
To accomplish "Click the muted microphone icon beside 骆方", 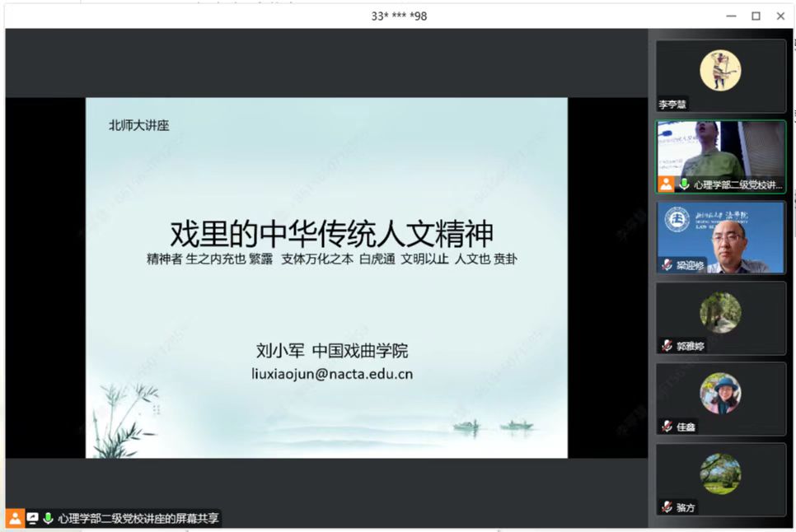I will pos(667,507).
